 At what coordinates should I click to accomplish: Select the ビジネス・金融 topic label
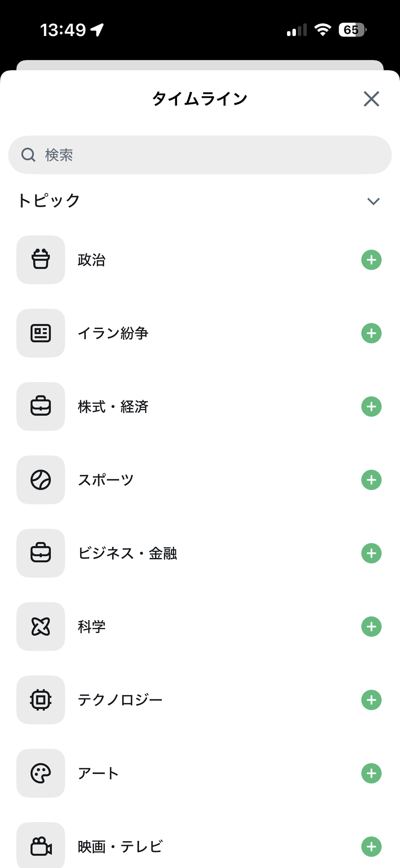pos(127,553)
